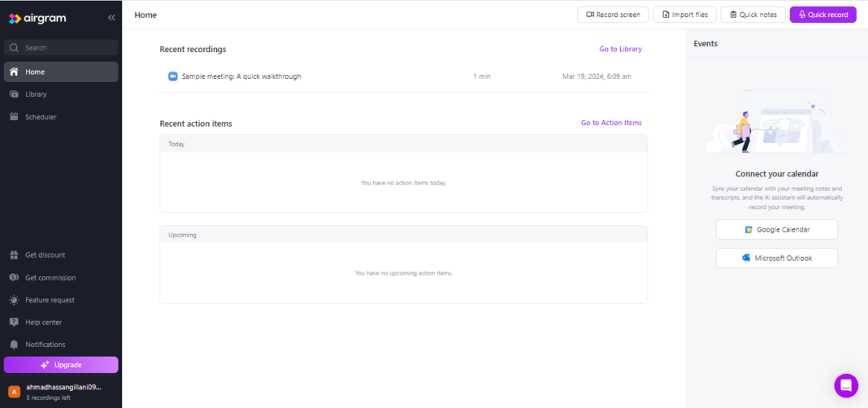This screenshot has width=868, height=408.
Task: Click the purple Upgrade button
Action: pyautogui.click(x=61, y=365)
